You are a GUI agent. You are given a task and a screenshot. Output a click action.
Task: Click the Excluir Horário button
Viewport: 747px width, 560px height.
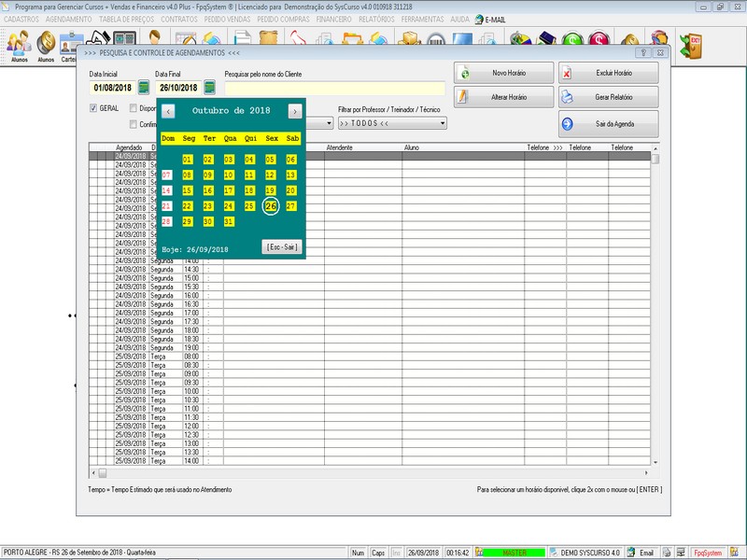609,73
